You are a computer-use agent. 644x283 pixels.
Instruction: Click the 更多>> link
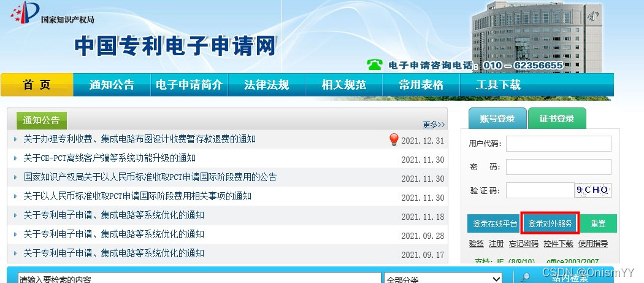434,125
